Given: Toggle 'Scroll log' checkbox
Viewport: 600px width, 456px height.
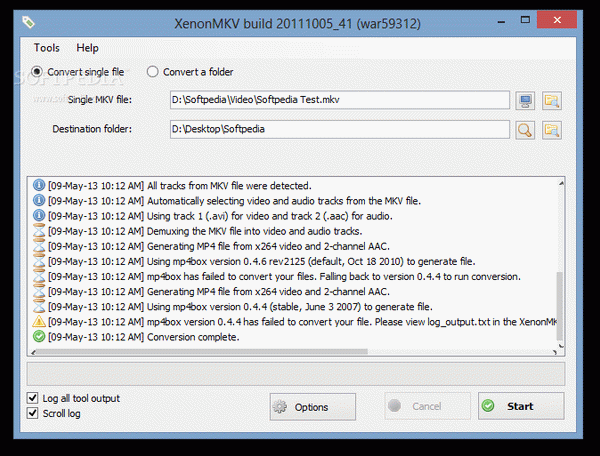Looking at the screenshot, I should 33,414.
